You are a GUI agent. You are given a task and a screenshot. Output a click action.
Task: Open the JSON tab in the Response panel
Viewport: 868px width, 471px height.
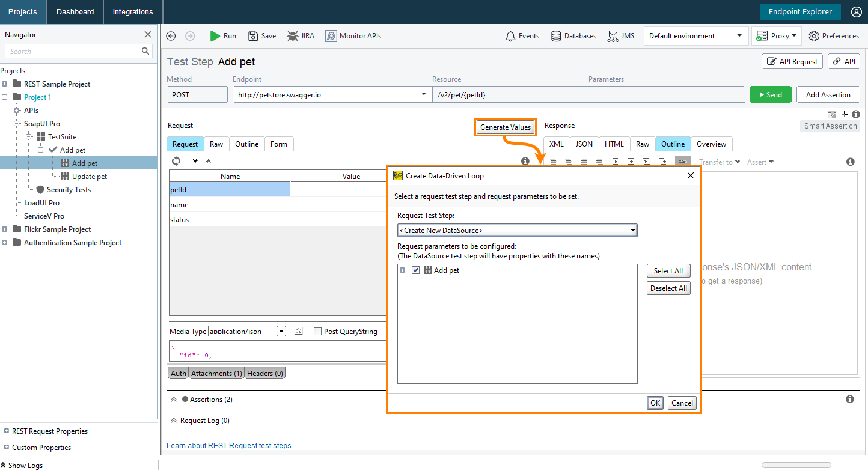click(584, 144)
